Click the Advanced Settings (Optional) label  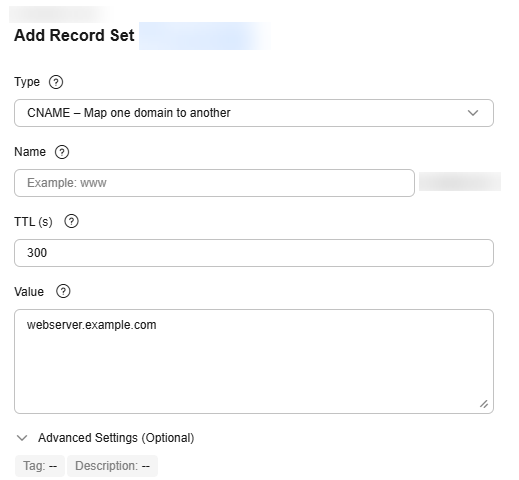coord(116,438)
